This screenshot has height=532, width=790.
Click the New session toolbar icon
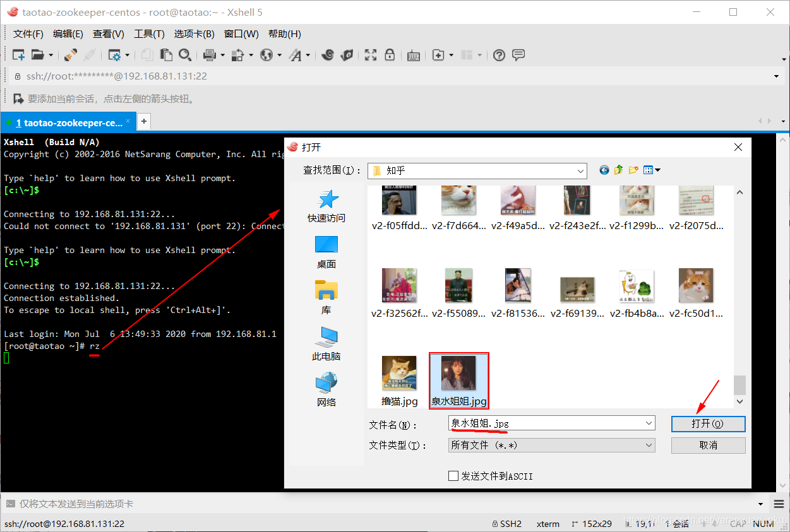pos(19,55)
